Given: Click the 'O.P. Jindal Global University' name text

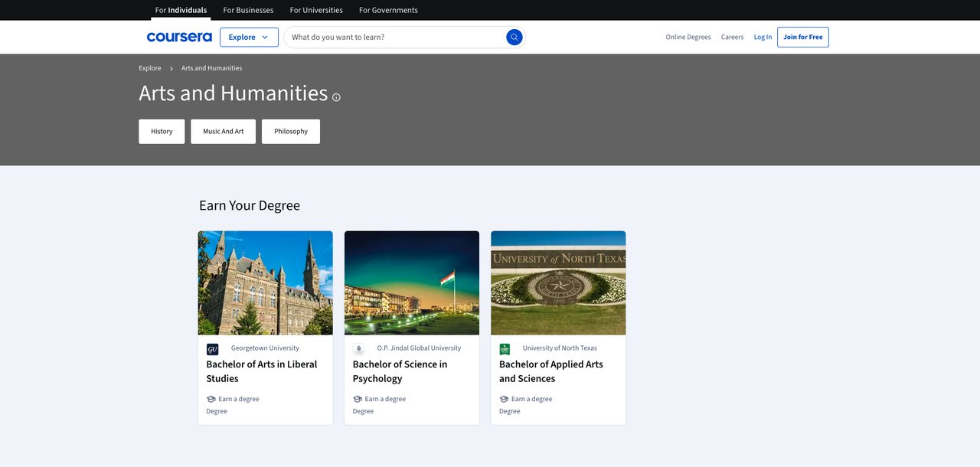Looking at the screenshot, I should tap(419, 348).
